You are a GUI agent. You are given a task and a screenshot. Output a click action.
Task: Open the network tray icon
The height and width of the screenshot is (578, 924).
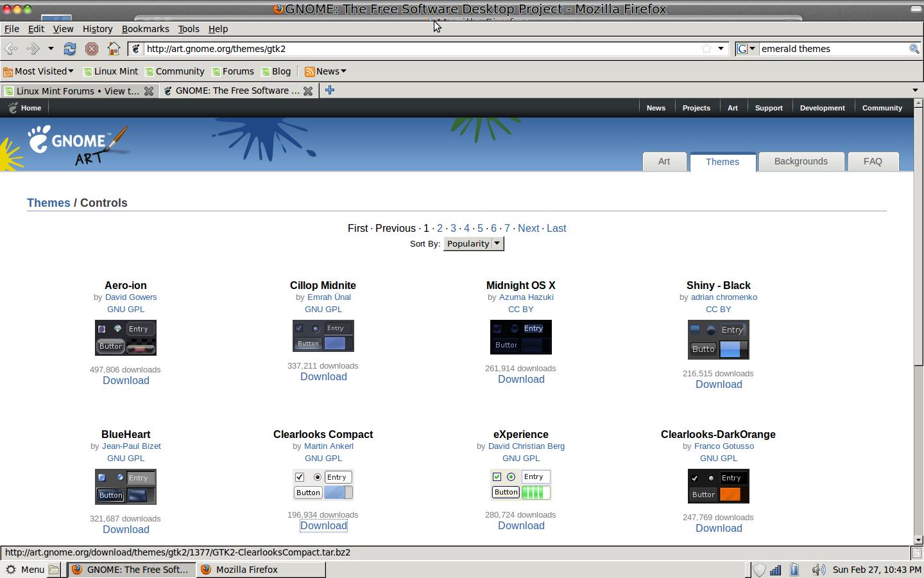click(776, 570)
